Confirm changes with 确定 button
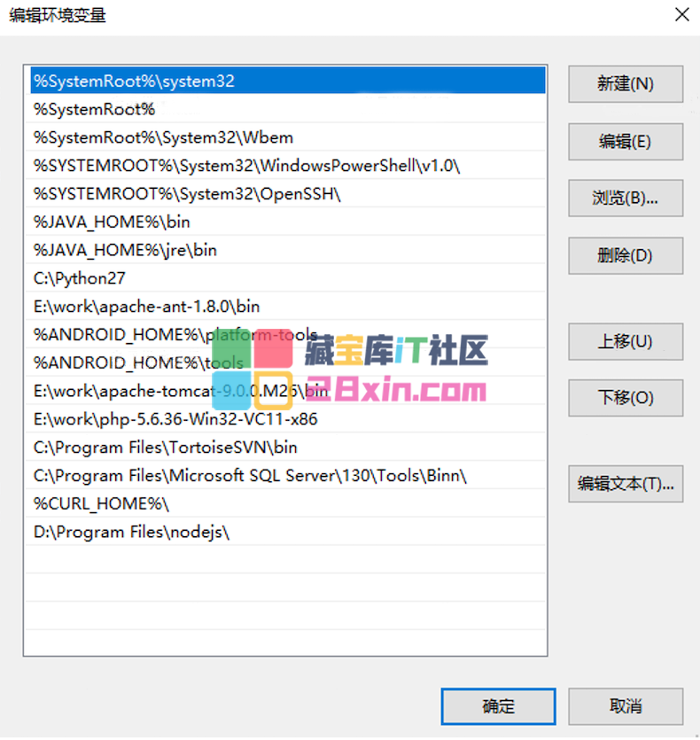The height and width of the screenshot is (740, 700). pos(498,706)
